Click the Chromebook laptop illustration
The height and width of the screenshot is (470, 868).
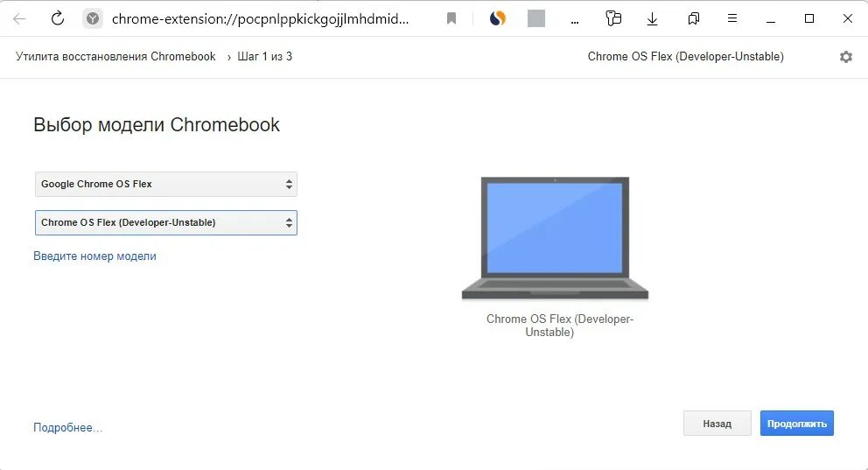(x=555, y=238)
